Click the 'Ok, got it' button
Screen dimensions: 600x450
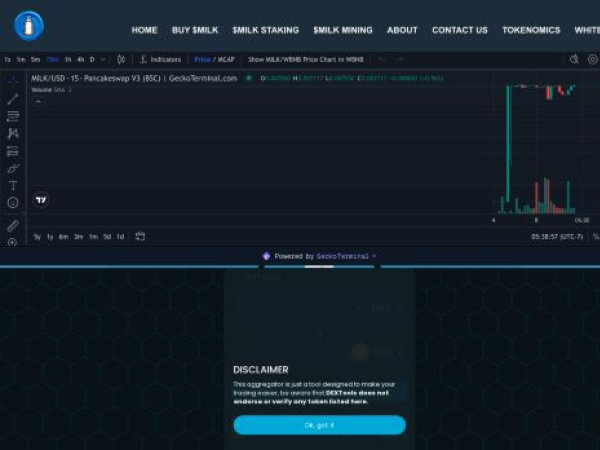[x=319, y=425]
